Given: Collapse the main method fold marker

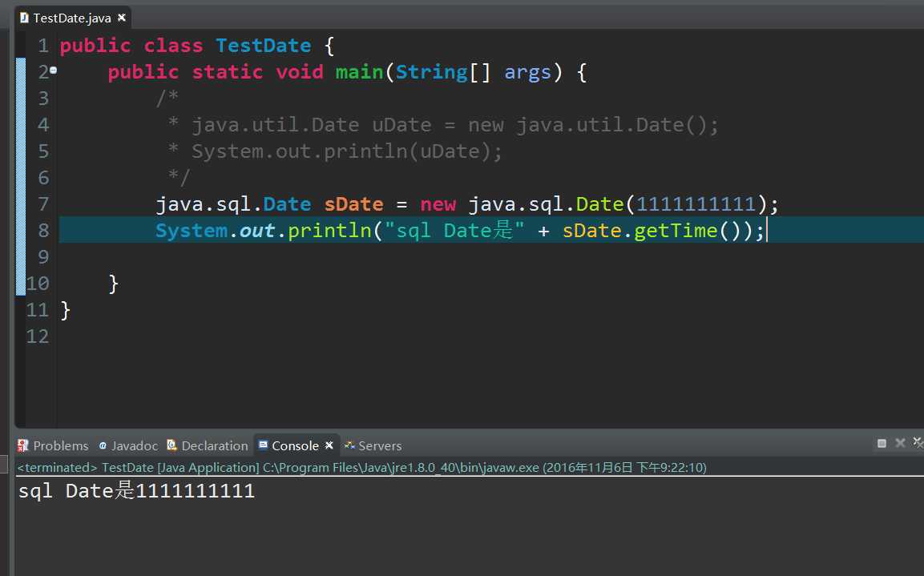Looking at the screenshot, I should click(x=54, y=70).
